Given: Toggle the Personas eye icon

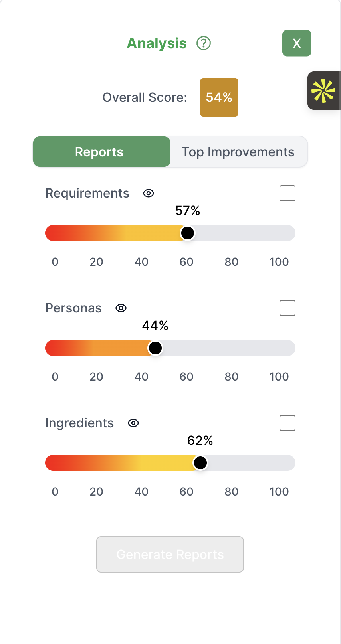Looking at the screenshot, I should [121, 308].
